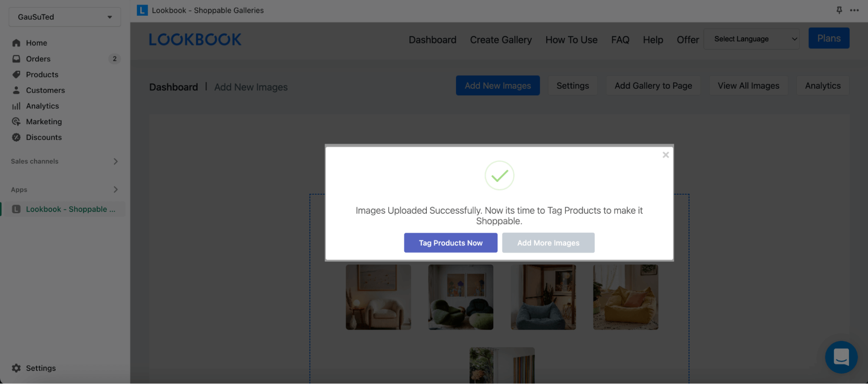Click the Plans button

(828, 38)
